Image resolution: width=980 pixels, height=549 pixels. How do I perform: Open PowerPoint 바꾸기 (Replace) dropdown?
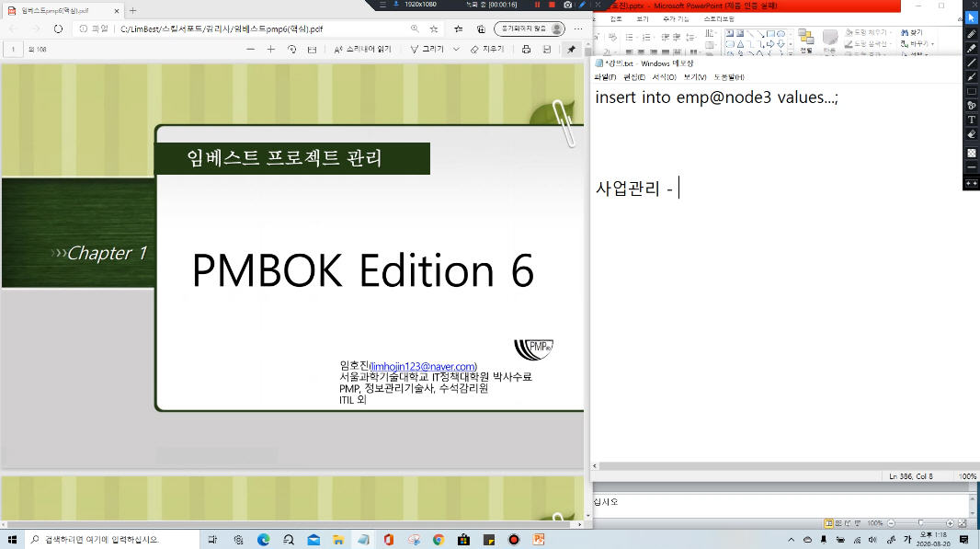point(917,44)
